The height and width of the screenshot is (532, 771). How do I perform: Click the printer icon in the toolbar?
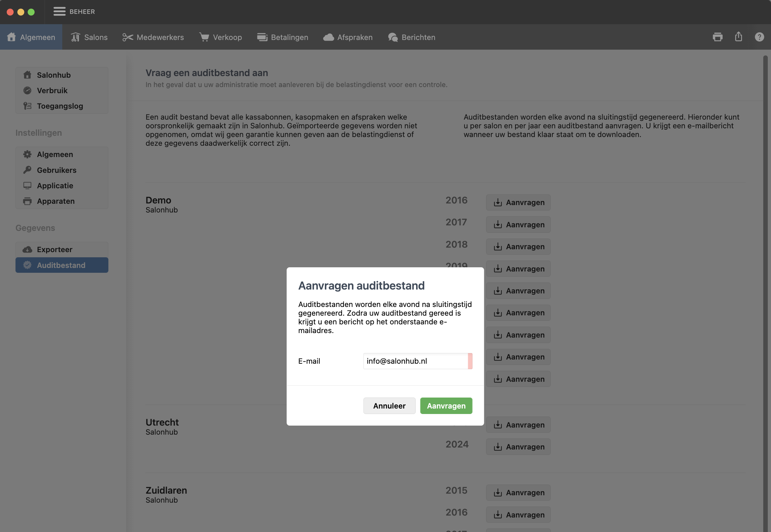click(717, 37)
